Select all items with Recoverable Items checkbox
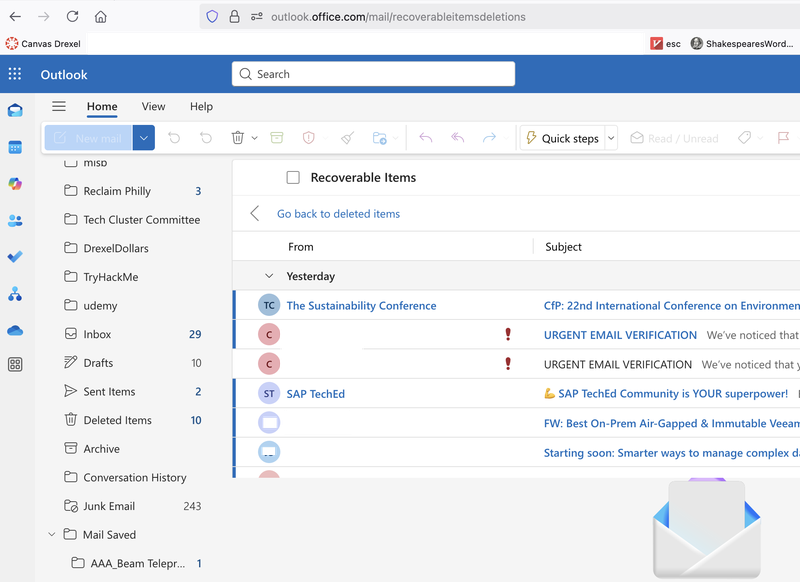This screenshot has height=582, width=800. coord(293,178)
